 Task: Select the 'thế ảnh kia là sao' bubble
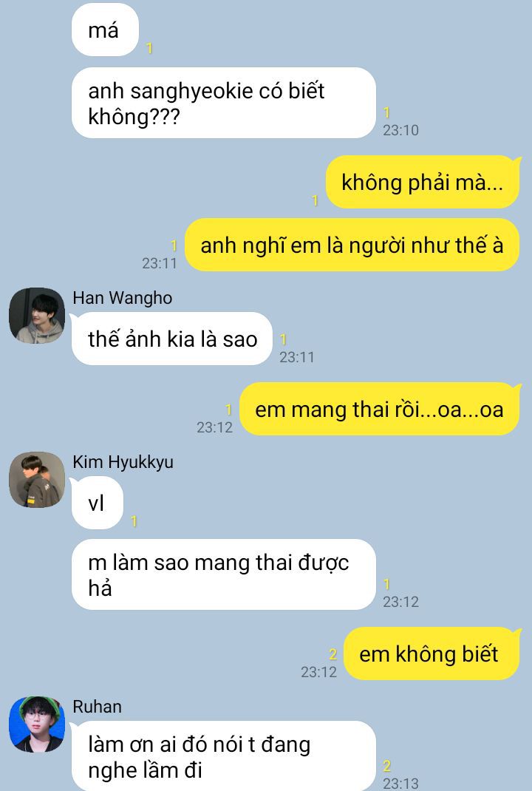[172, 339]
